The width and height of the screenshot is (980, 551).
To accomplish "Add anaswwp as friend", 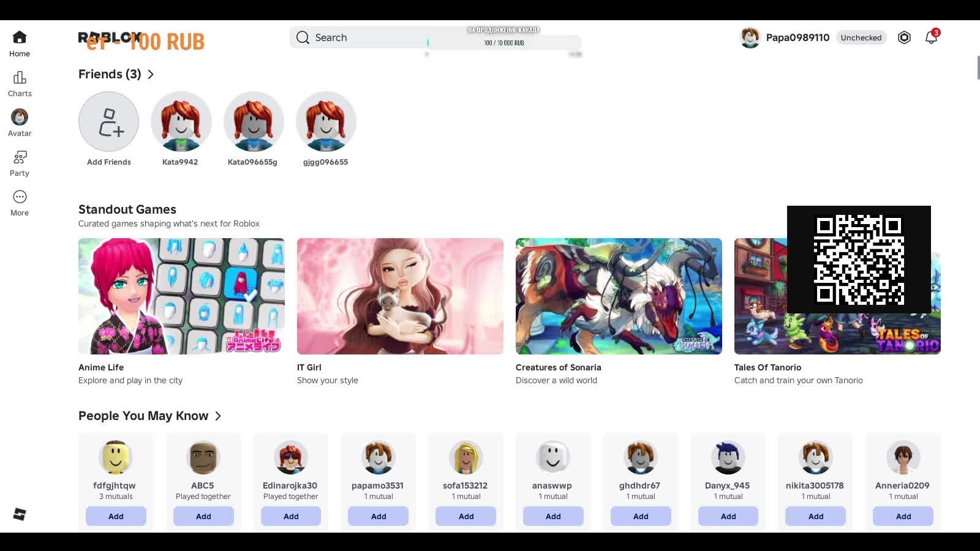I will 553,516.
